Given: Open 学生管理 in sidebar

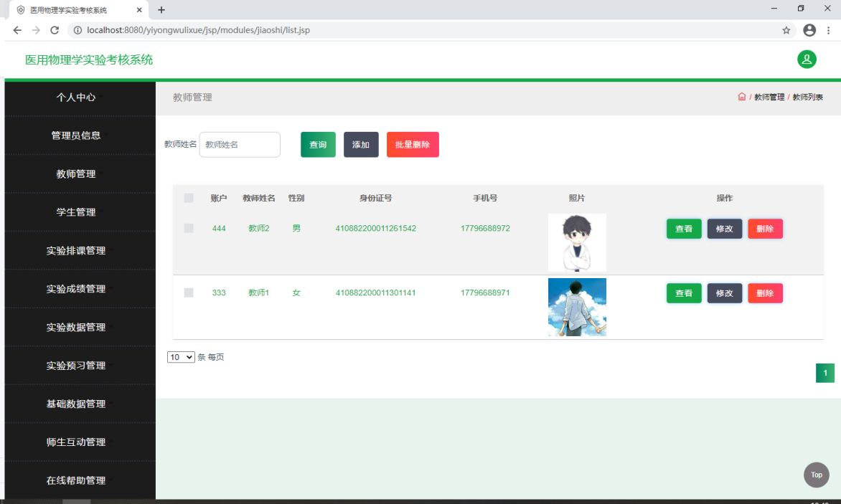Looking at the screenshot, I should [76, 212].
